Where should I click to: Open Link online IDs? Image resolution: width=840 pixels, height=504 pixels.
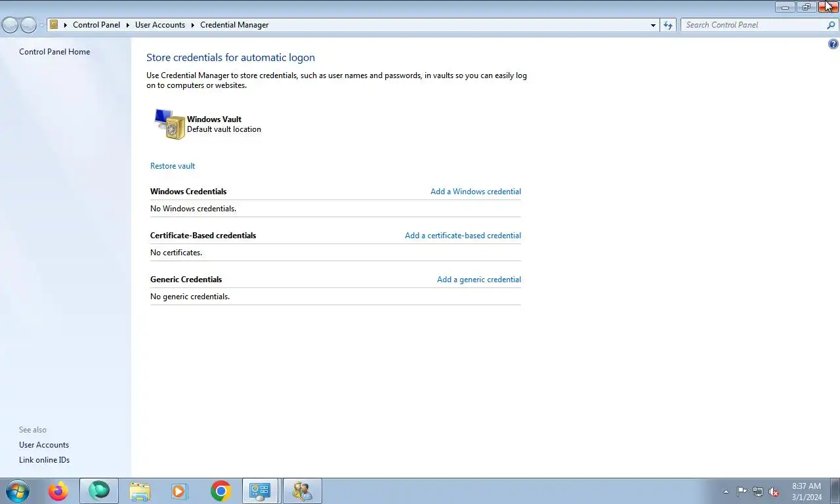tap(44, 460)
